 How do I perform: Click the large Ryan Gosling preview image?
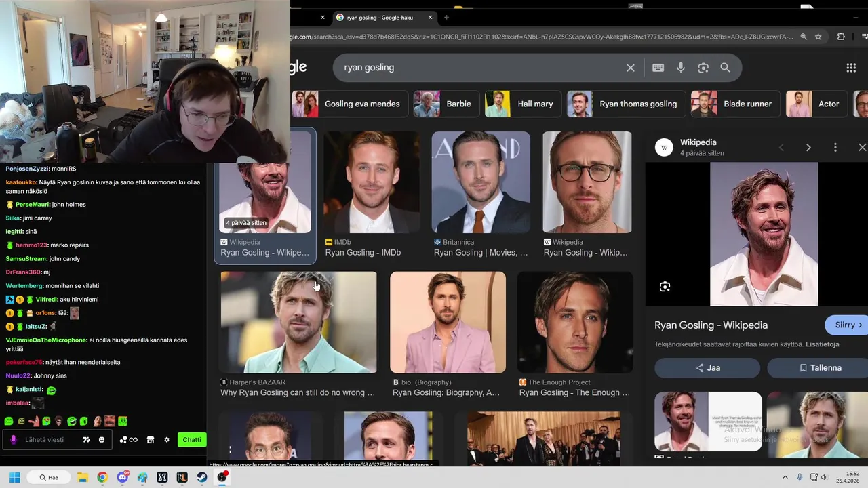[764, 235]
